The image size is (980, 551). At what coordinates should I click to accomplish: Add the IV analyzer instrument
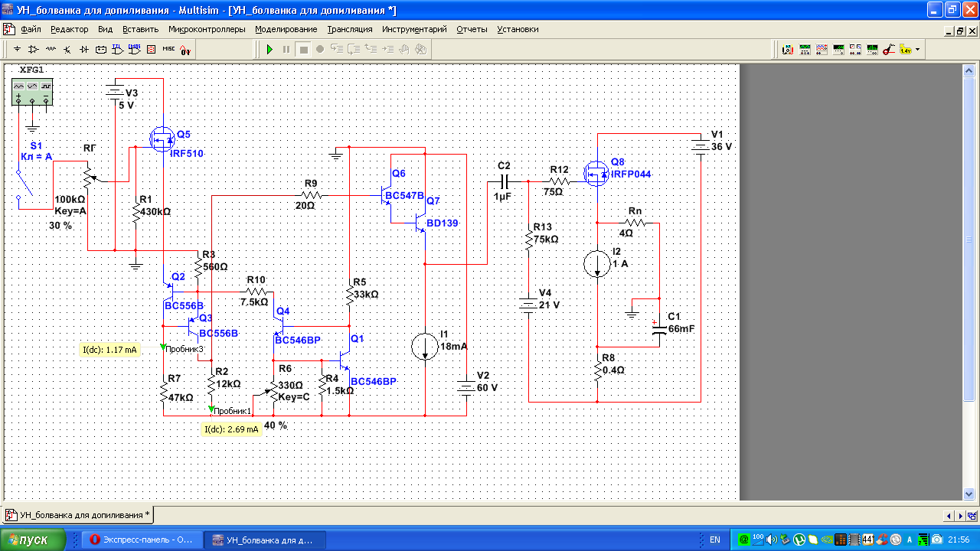coord(855,49)
